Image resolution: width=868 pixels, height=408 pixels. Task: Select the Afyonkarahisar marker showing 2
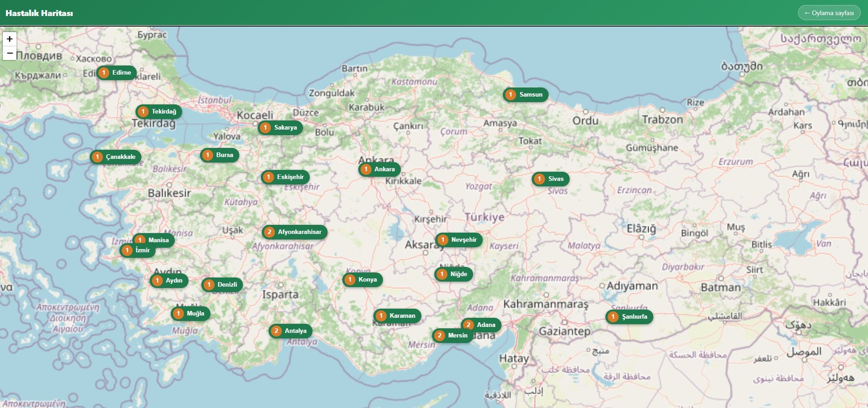coord(294,232)
